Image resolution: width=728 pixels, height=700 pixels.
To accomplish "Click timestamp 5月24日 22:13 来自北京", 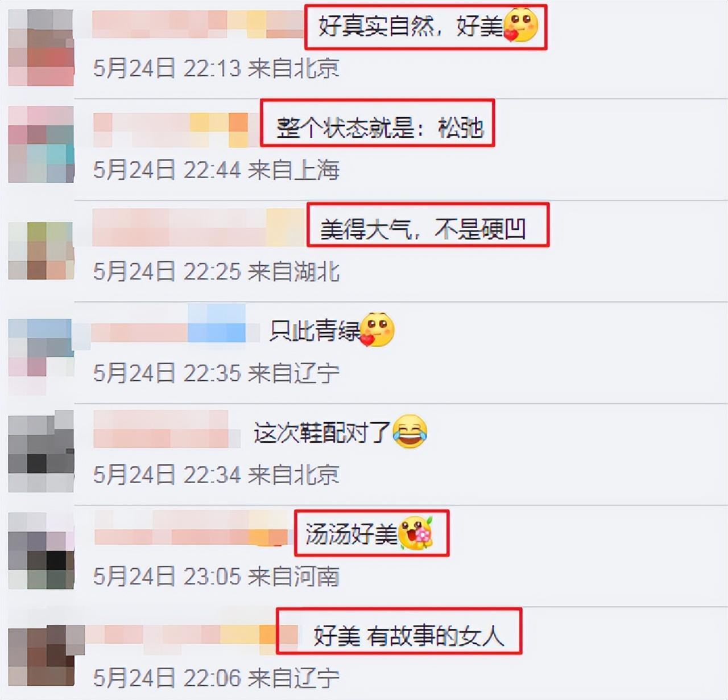I will point(216,68).
